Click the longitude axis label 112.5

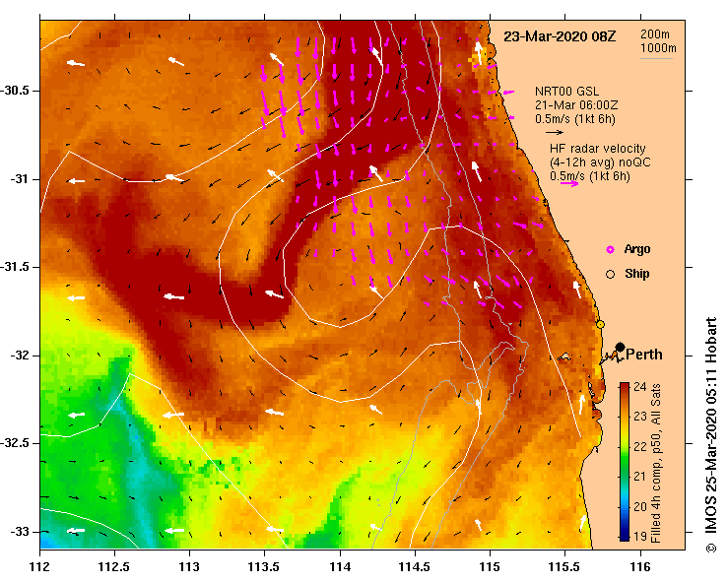(x=114, y=567)
